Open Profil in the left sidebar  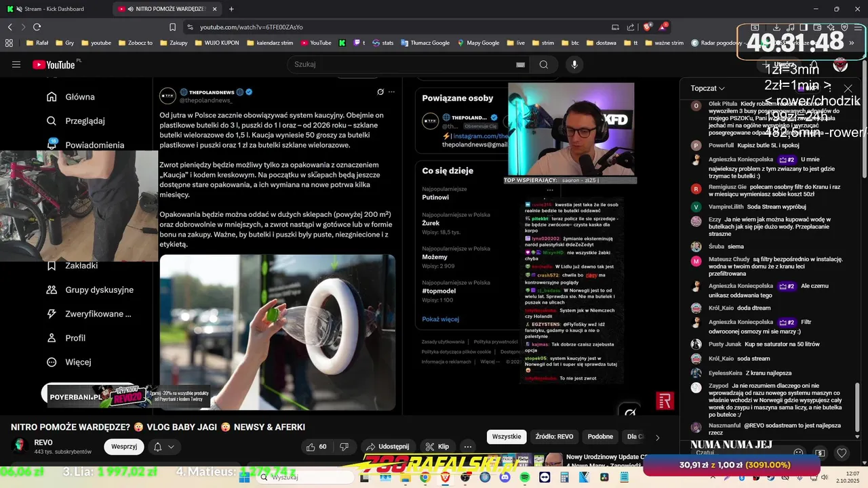click(66, 338)
